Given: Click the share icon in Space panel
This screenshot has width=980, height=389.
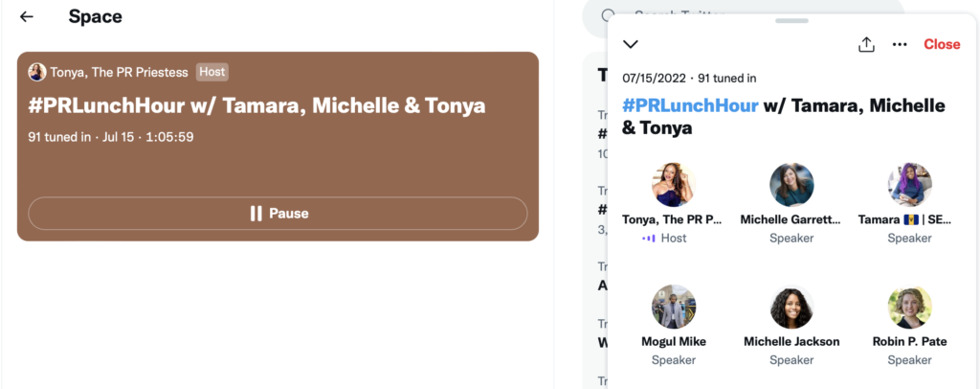Looking at the screenshot, I should pyautogui.click(x=866, y=44).
